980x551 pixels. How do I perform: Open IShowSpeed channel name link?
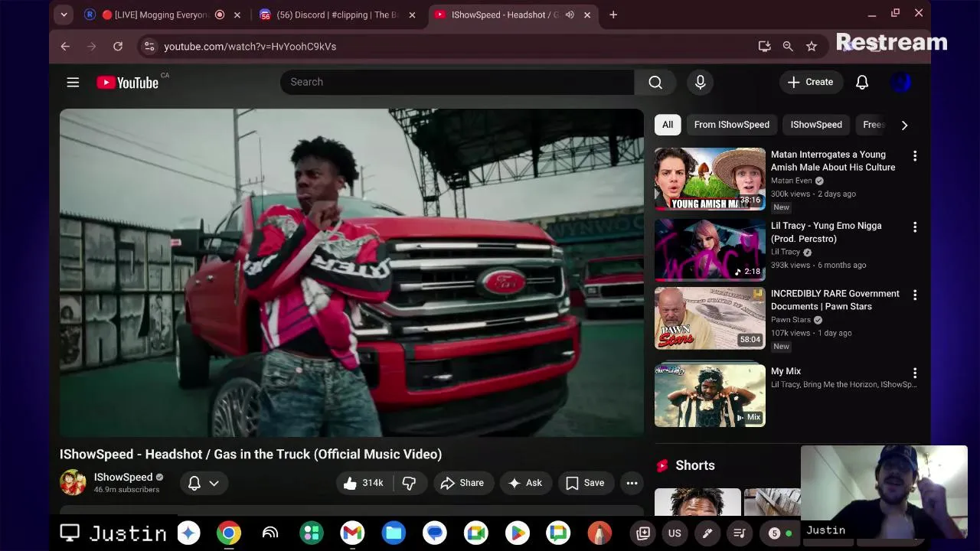[123, 477]
